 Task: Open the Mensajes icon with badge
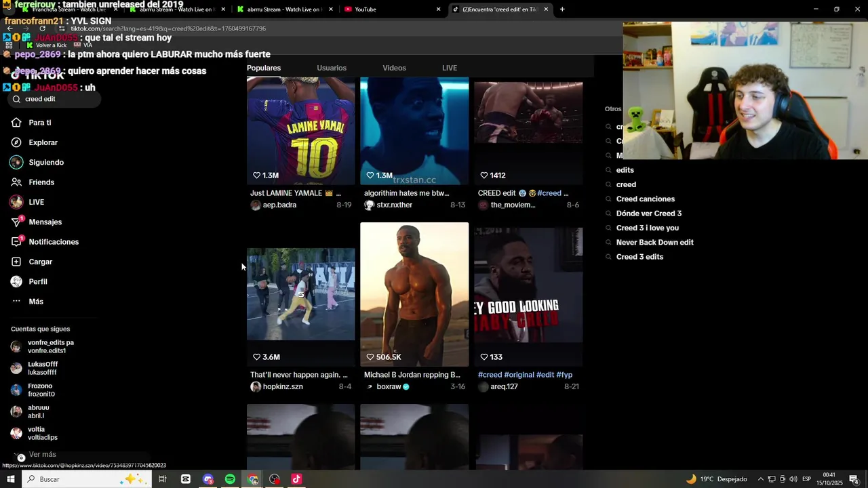point(17,222)
